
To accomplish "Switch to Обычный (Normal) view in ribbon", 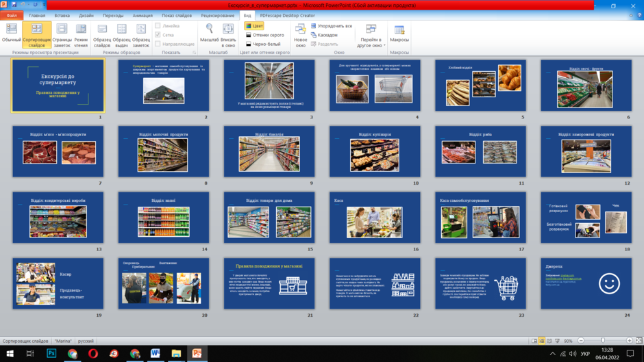I will (x=11, y=34).
